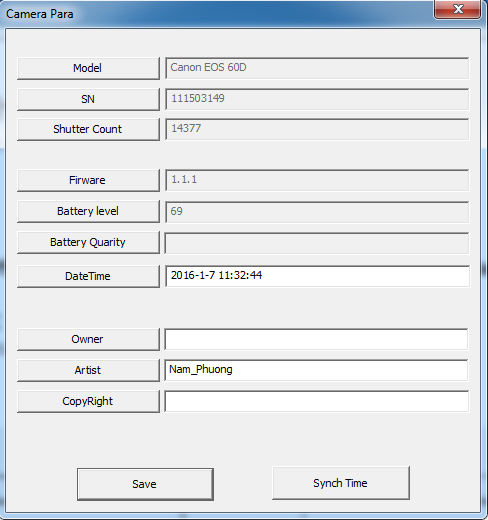488x520 pixels.
Task: Click the CopyRight label button
Action: pyautogui.click(x=88, y=401)
